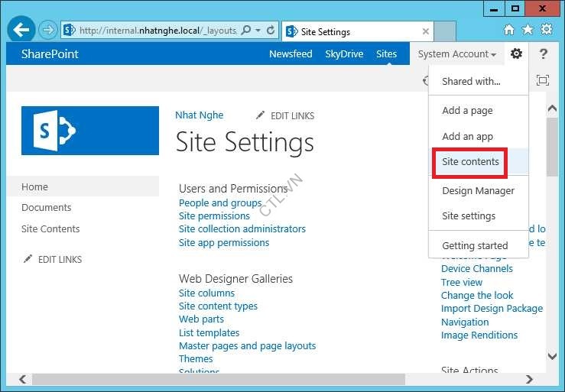
Task: Click vertical scrollbar down arrow
Action: [552, 356]
